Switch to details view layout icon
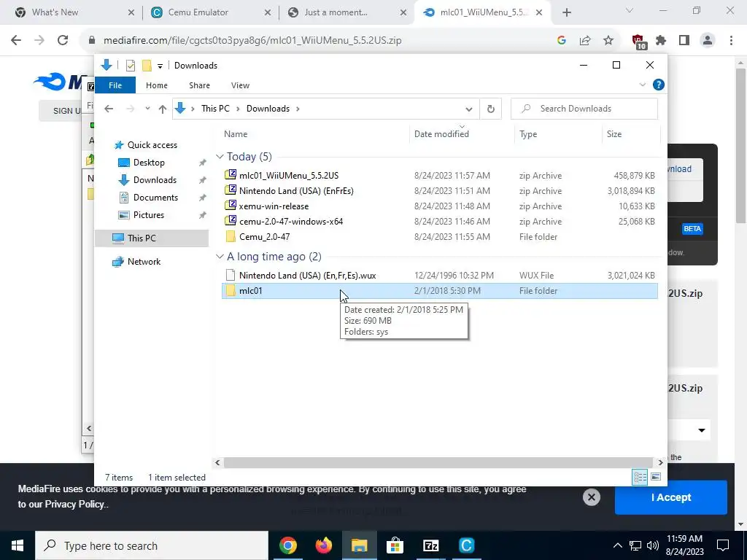Screen dimensions: 747x560 click(640, 477)
